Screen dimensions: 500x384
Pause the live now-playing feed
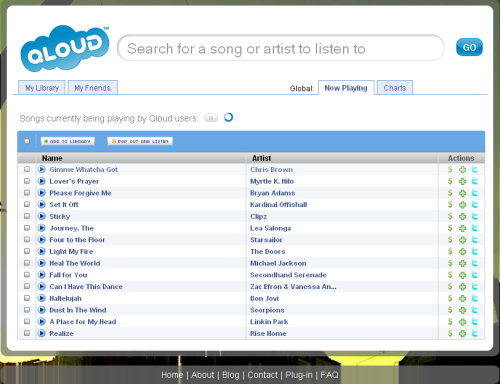click(x=211, y=118)
